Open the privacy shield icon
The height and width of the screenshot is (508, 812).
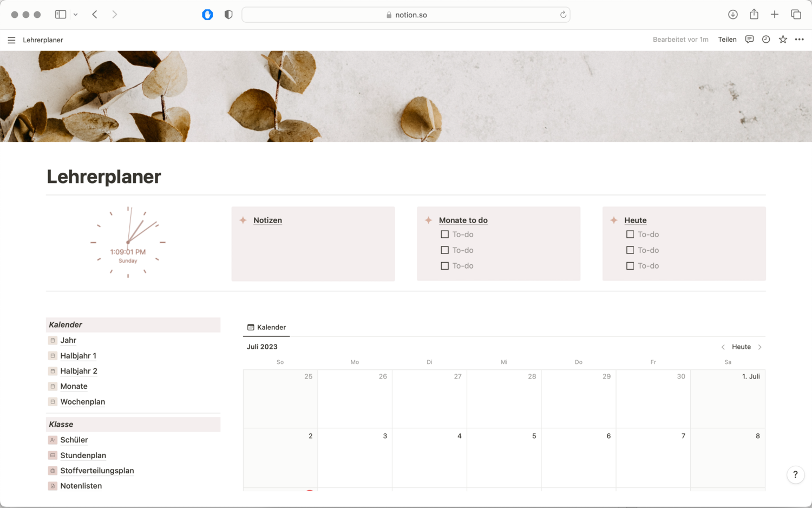(228, 15)
